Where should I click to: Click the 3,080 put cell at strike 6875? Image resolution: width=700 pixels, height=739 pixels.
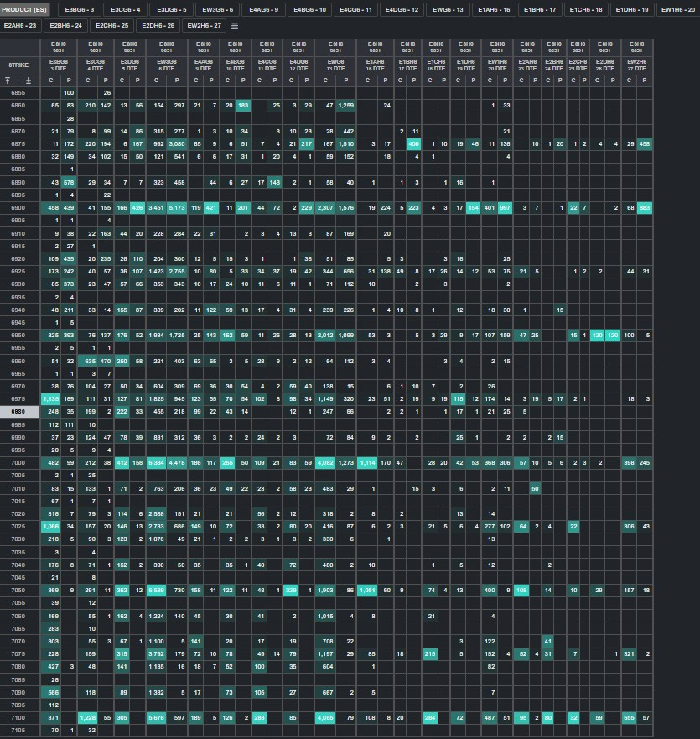pos(177,144)
